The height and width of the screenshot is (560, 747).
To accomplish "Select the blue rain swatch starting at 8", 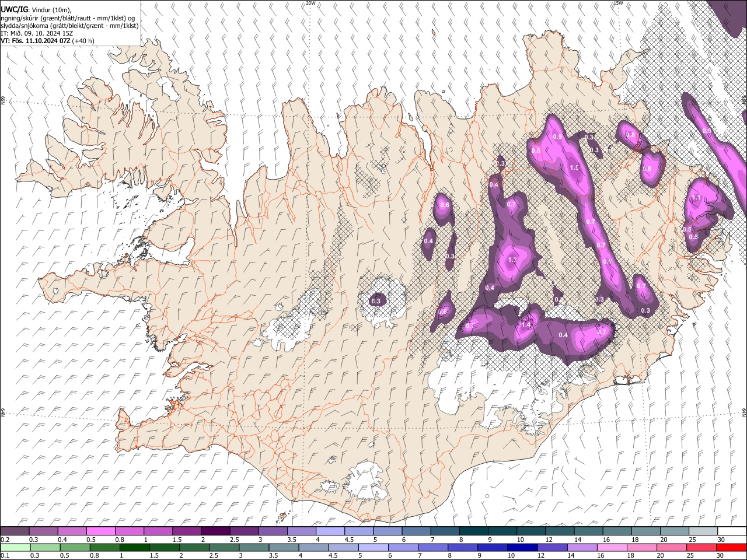I will (x=462, y=548).
